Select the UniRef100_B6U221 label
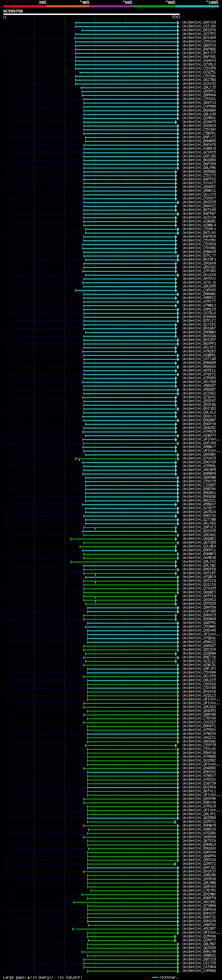This screenshot has width=222, height=980. pos(199,500)
